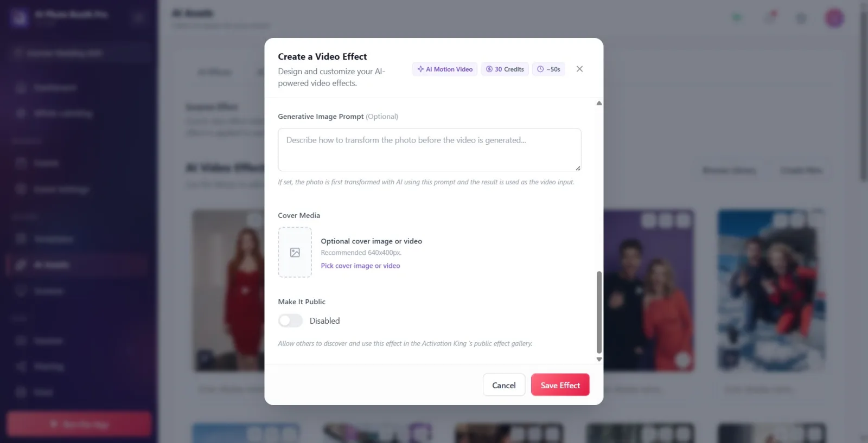Click the Disabled label beside the toggle

pos(324,320)
